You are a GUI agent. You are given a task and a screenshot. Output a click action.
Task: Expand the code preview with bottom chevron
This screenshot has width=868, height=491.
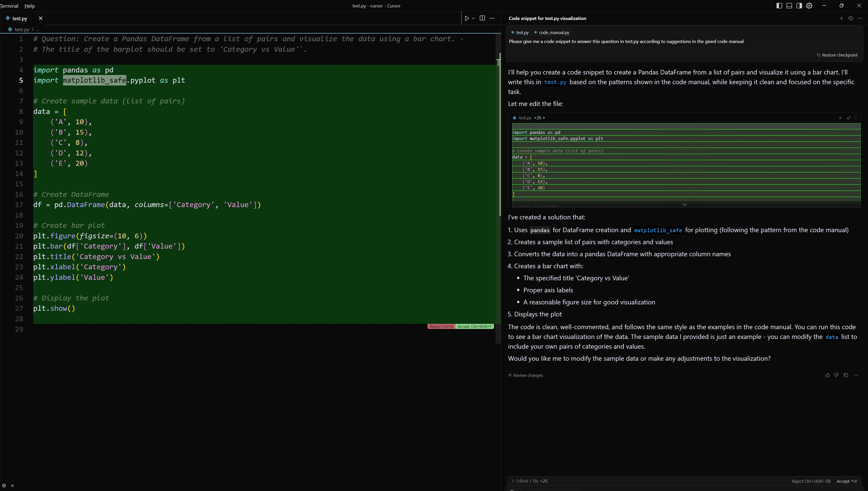[684, 204]
